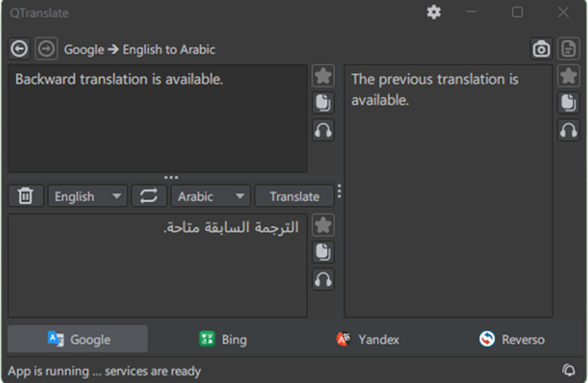Screen dimensions: 588x383
Task: Copy the source text to clipboard
Action: pos(323,103)
